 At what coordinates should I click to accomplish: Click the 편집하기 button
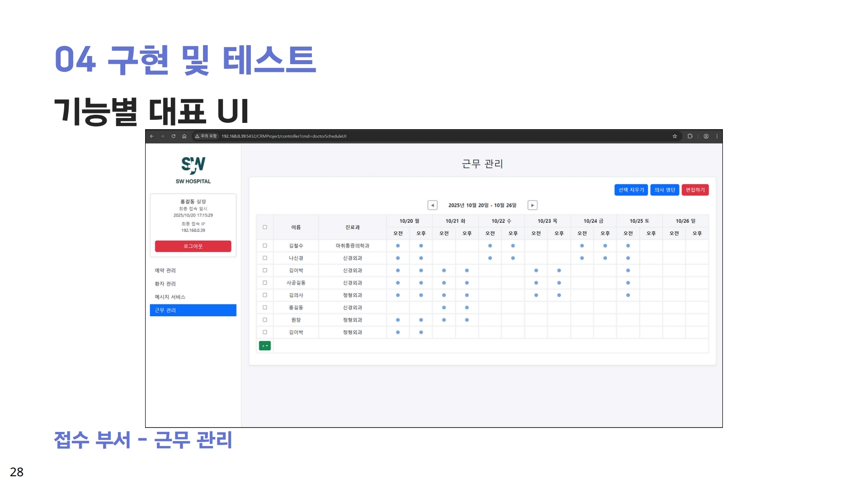point(695,190)
